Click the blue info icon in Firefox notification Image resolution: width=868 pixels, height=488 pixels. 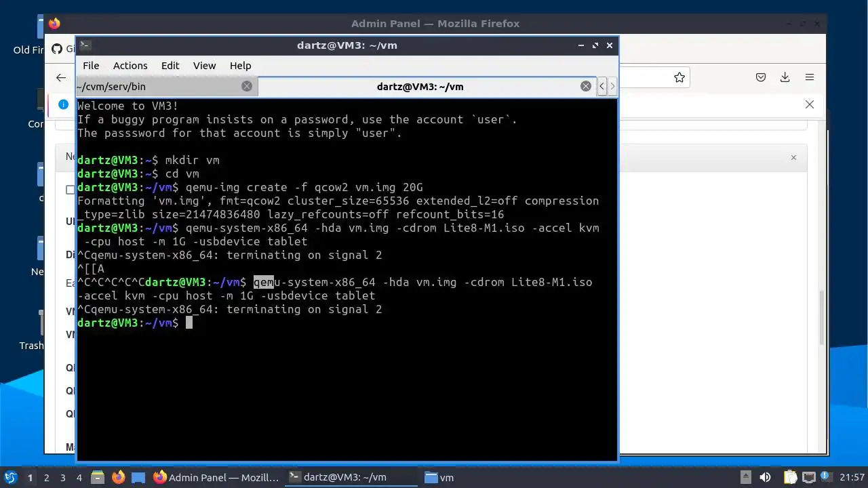[x=64, y=104]
